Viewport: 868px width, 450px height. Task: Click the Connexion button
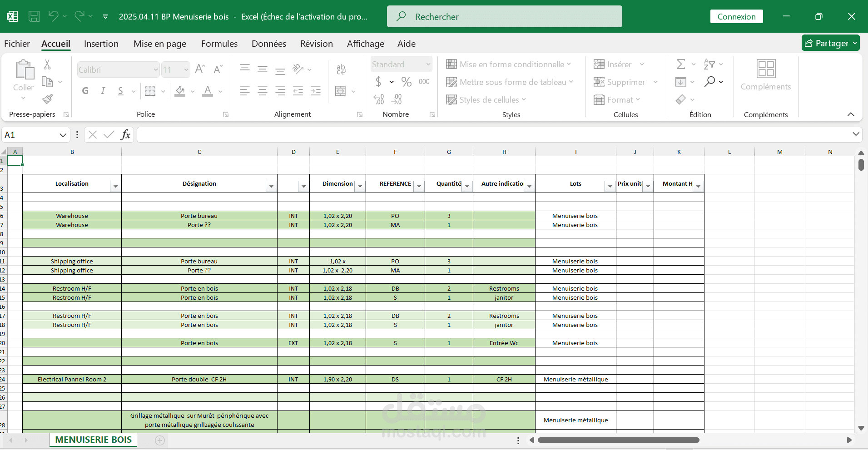736,16
